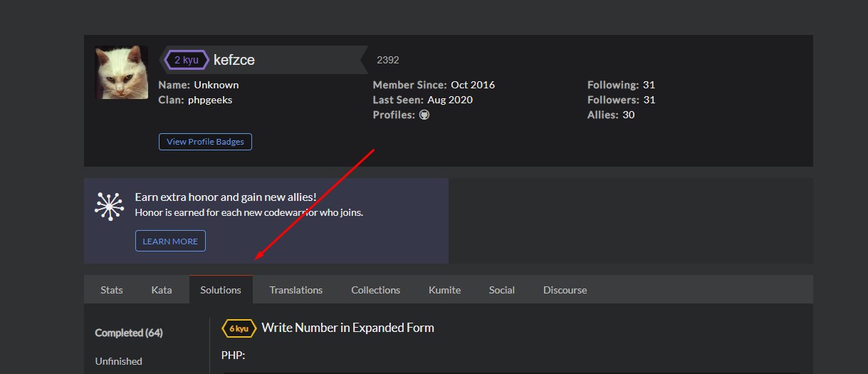Click the LEARN MORE button
Image resolution: width=868 pixels, height=374 pixels.
click(170, 241)
